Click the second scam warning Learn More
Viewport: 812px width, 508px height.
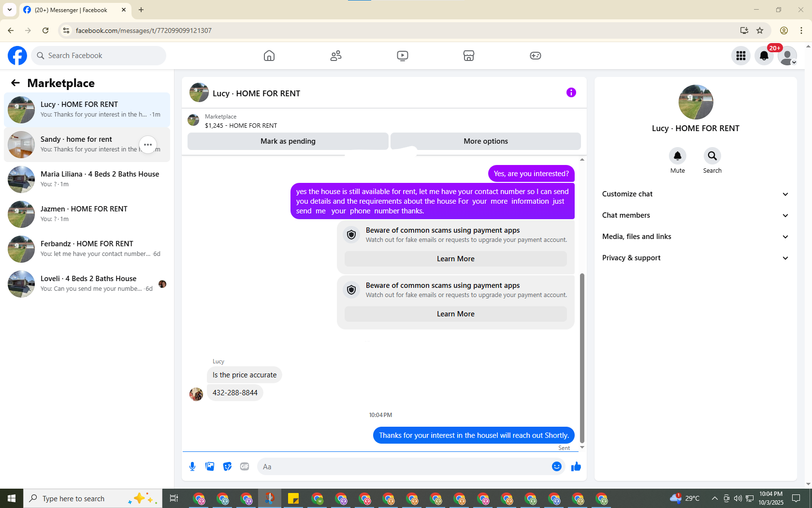[x=456, y=314]
